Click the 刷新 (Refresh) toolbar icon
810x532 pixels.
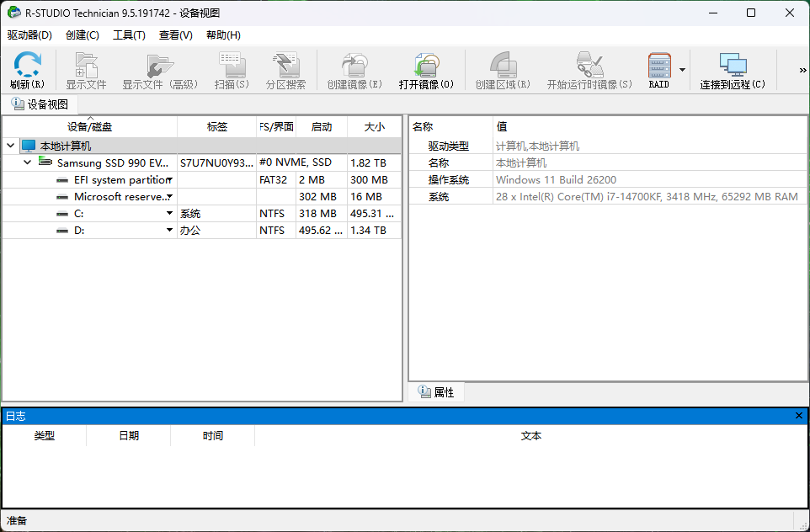[x=27, y=66]
